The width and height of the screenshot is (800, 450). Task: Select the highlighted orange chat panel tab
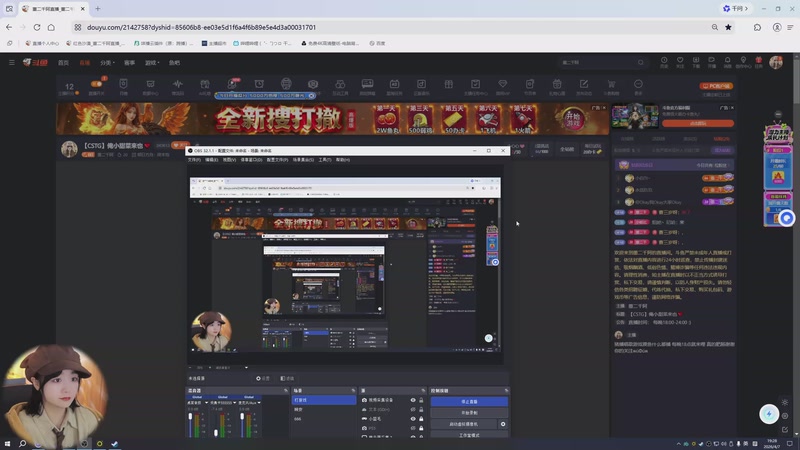[721, 139]
